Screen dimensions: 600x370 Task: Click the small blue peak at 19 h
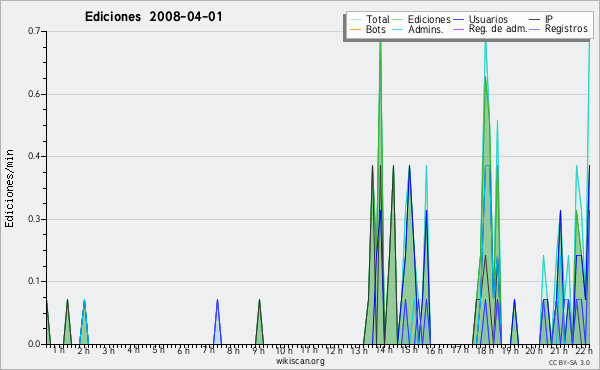(x=515, y=321)
